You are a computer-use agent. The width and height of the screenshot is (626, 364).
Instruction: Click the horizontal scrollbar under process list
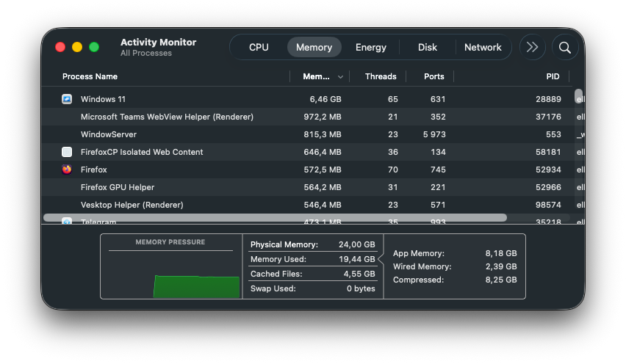point(275,218)
